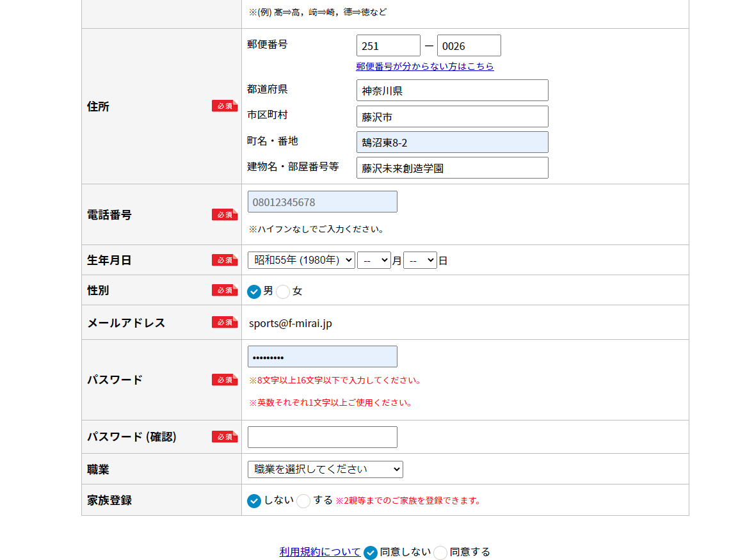Choose する for family registration
The height and width of the screenshot is (560, 754).
(303, 500)
